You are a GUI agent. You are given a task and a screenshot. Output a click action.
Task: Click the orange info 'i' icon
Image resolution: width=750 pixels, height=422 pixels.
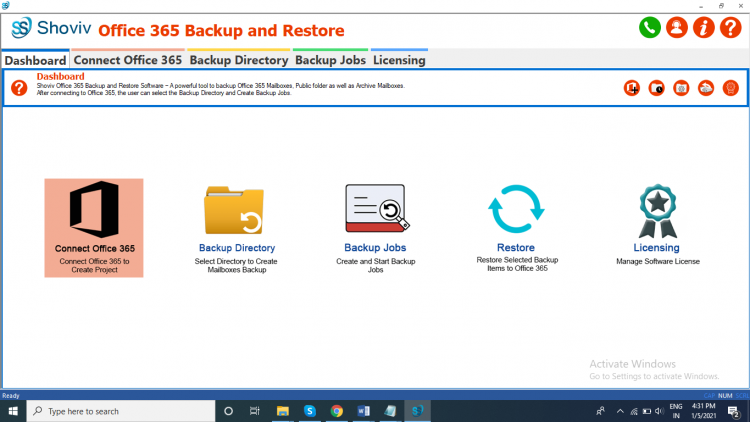[x=703, y=28]
